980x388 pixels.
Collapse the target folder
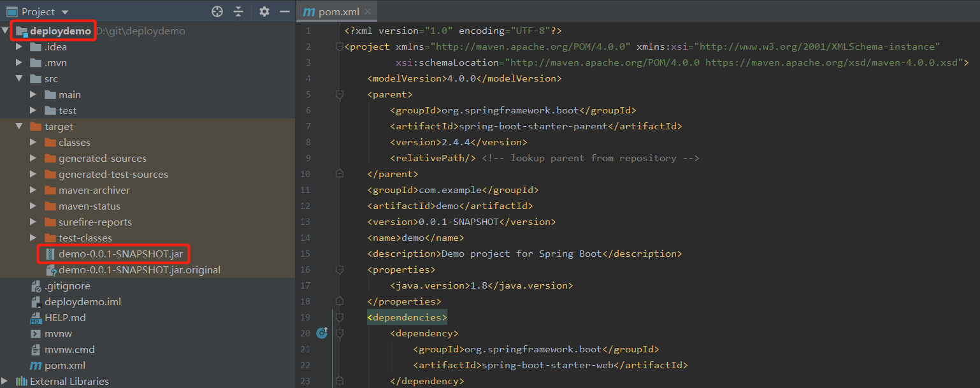click(19, 126)
